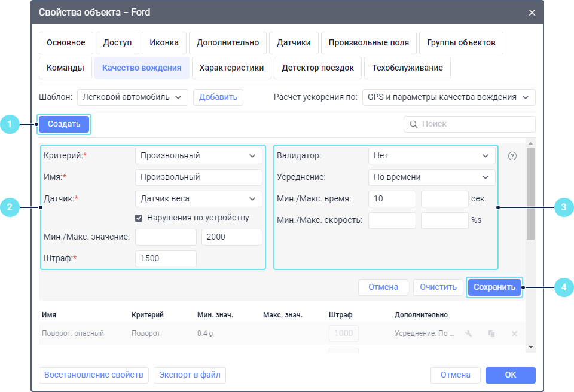Click the Поворот: опасный row name
The height and width of the screenshot is (392, 574).
[73, 333]
